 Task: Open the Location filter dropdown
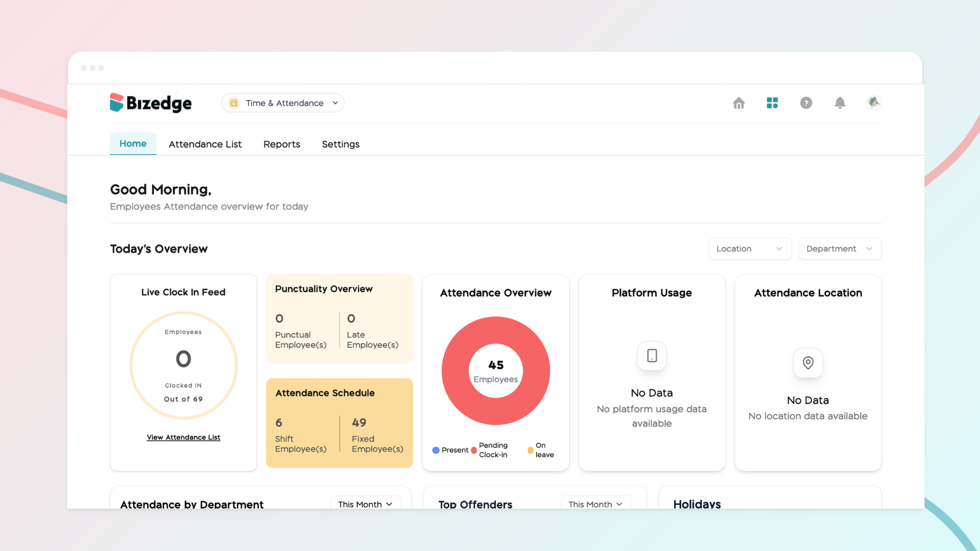(x=750, y=249)
